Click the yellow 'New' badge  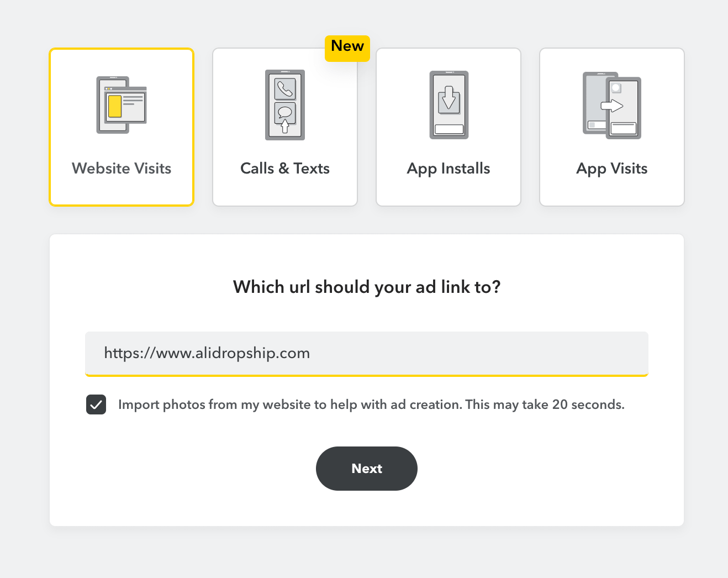tap(347, 46)
